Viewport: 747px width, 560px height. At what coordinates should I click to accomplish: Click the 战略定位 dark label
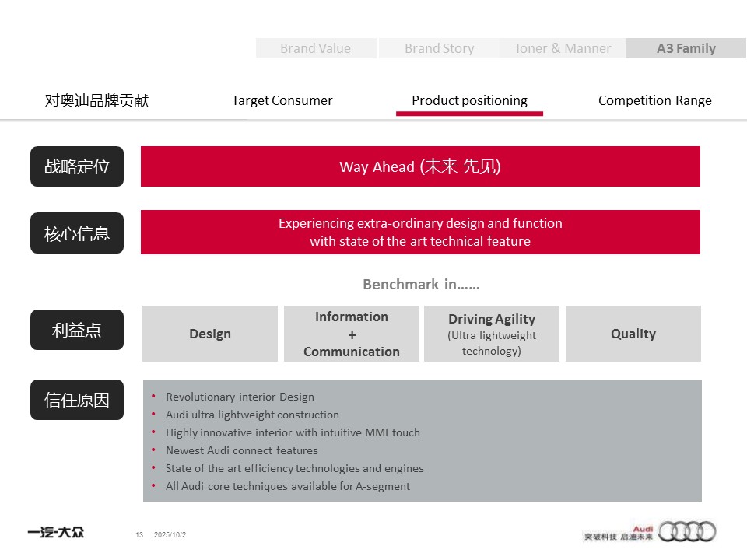click(77, 166)
